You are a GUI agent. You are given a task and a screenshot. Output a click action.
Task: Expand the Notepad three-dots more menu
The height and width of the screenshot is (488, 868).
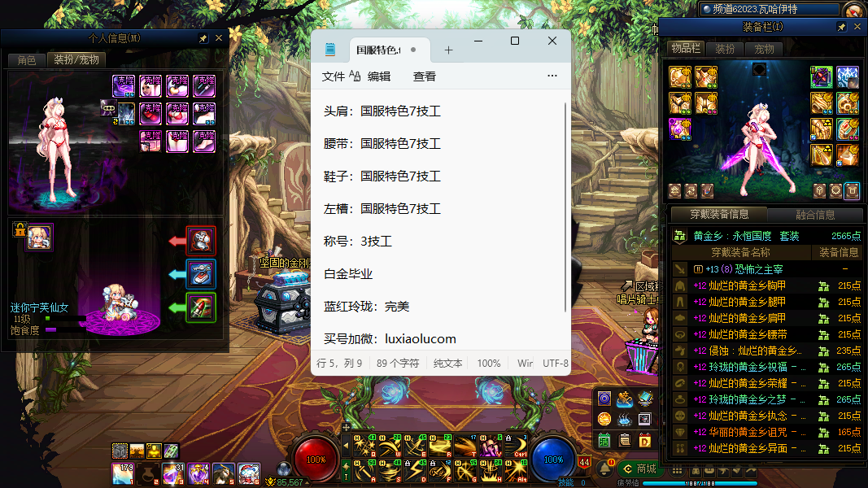[x=552, y=76]
